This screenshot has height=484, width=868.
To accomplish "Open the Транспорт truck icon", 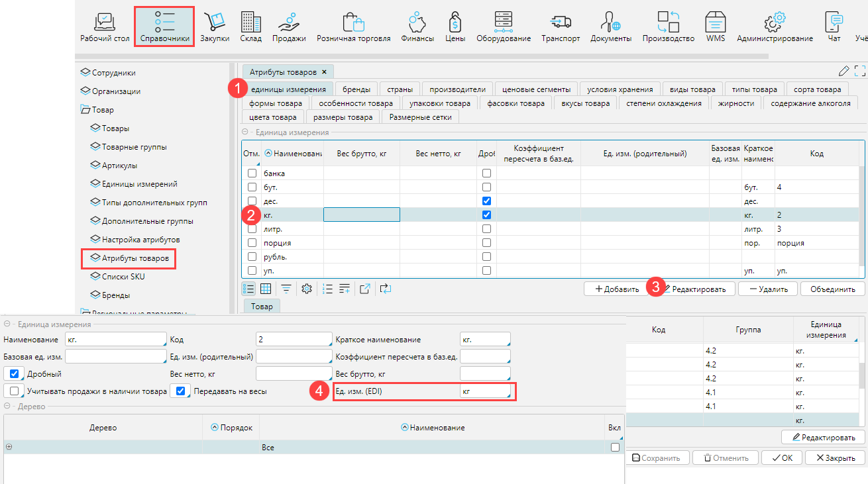I will 561,26.
